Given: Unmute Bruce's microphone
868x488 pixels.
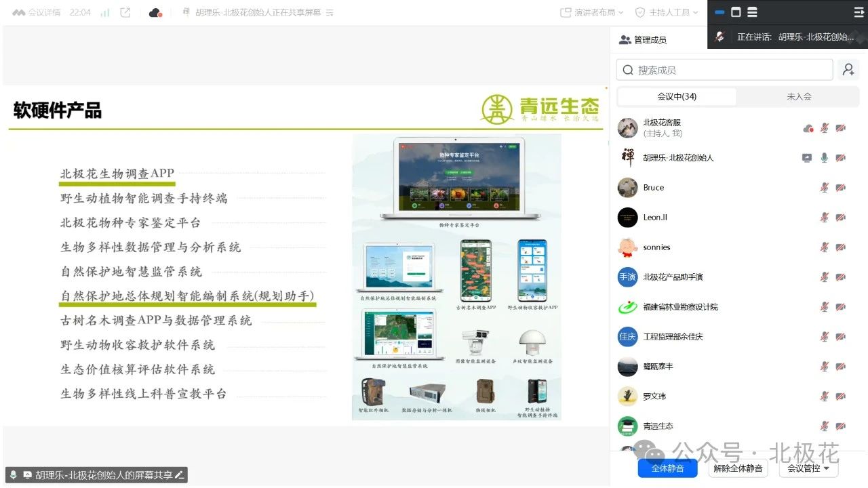Looking at the screenshot, I should (x=825, y=188).
